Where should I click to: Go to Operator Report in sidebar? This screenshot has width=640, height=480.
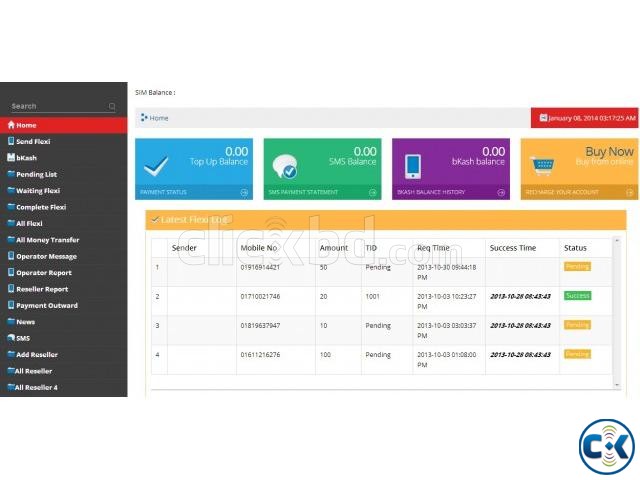point(44,272)
